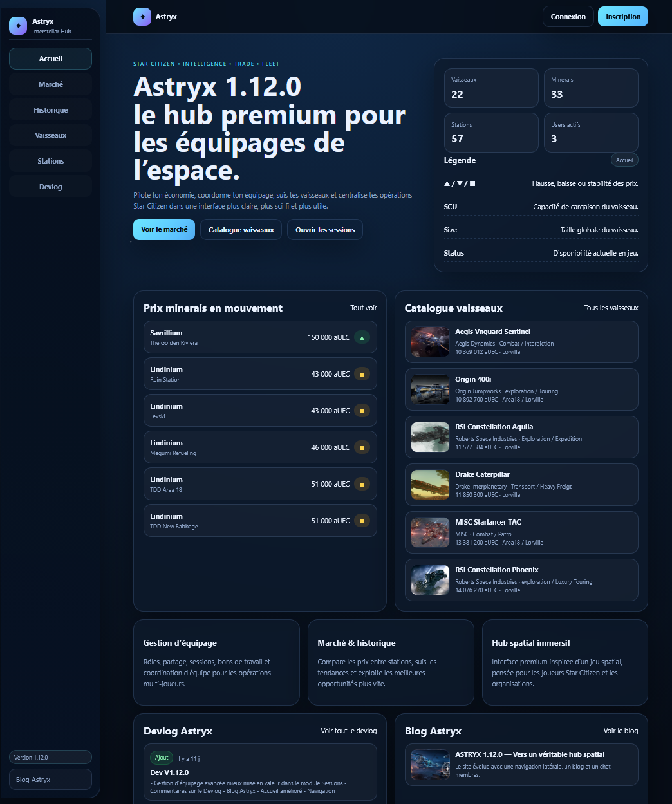Image resolution: width=672 pixels, height=804 pixels.
Task: Click the Voir tout le devlog link
Action: click(349, 731)
